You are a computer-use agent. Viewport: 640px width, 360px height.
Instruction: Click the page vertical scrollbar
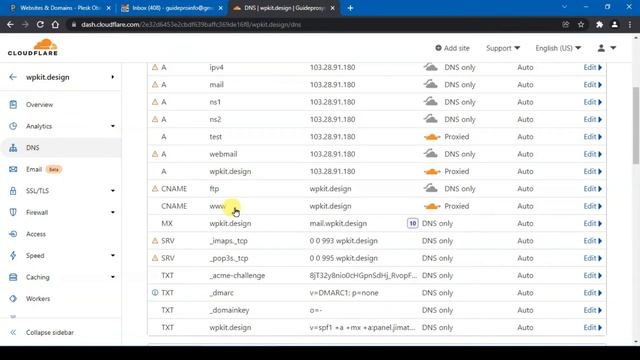click(x=636, y=125)
